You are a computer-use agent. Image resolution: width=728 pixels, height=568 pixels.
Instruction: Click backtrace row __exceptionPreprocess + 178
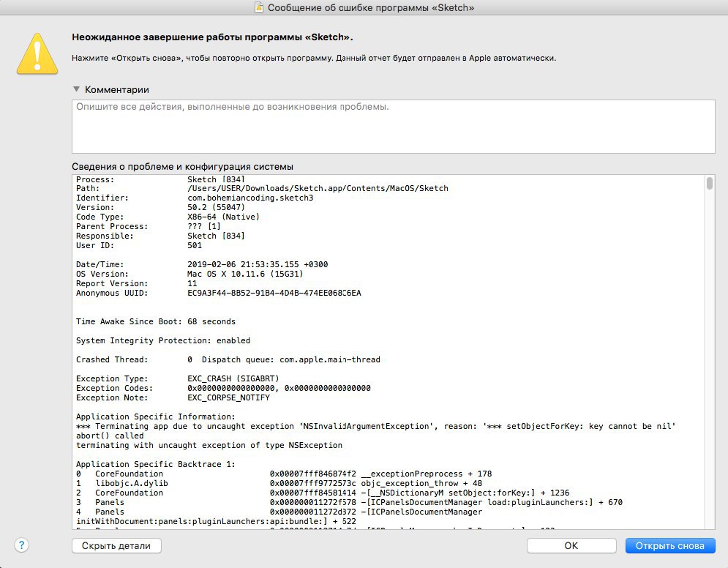pos(284,474)
